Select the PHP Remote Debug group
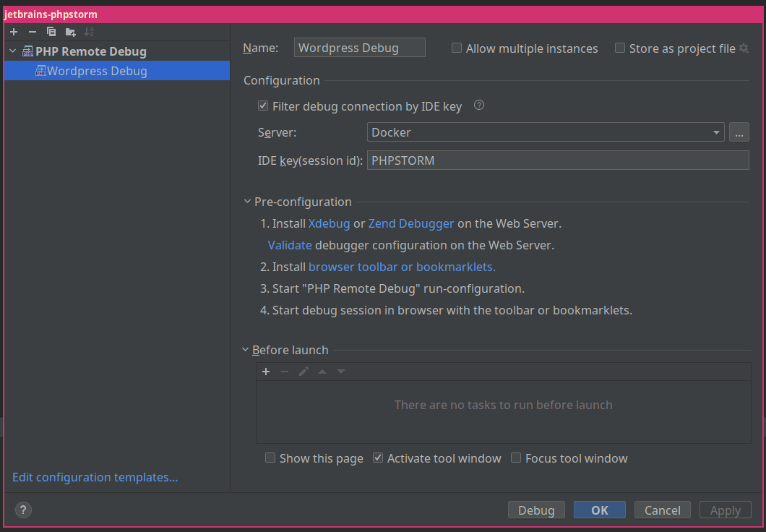The width and height of the screenshot is (766, 532). (x=91, y=51)
